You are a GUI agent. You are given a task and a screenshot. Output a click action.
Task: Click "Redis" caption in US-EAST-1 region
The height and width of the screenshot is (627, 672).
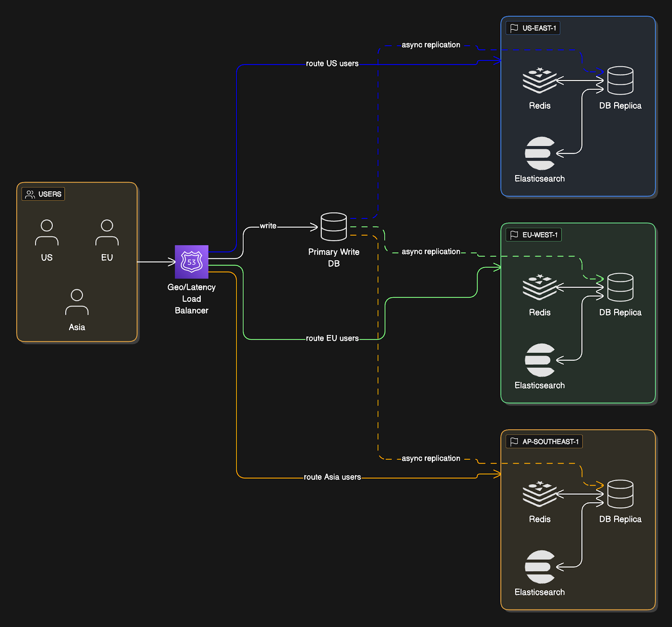click(x=540, y=105)
